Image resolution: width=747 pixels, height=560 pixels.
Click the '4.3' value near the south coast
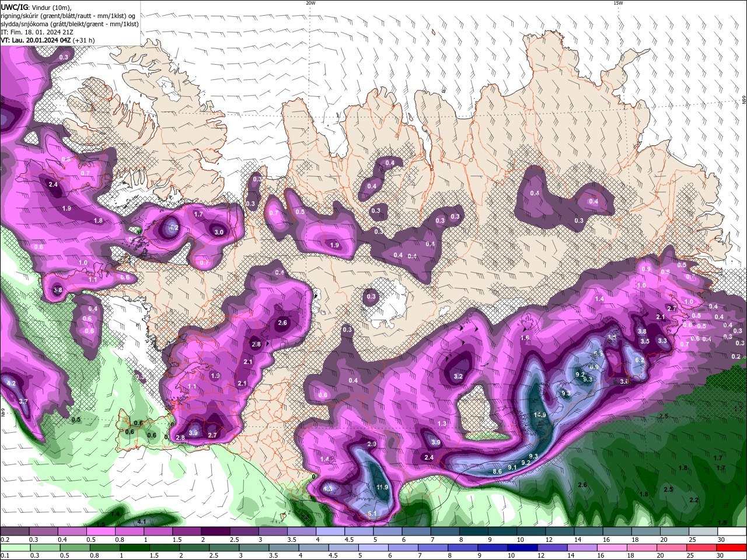(x=328, y=489)
